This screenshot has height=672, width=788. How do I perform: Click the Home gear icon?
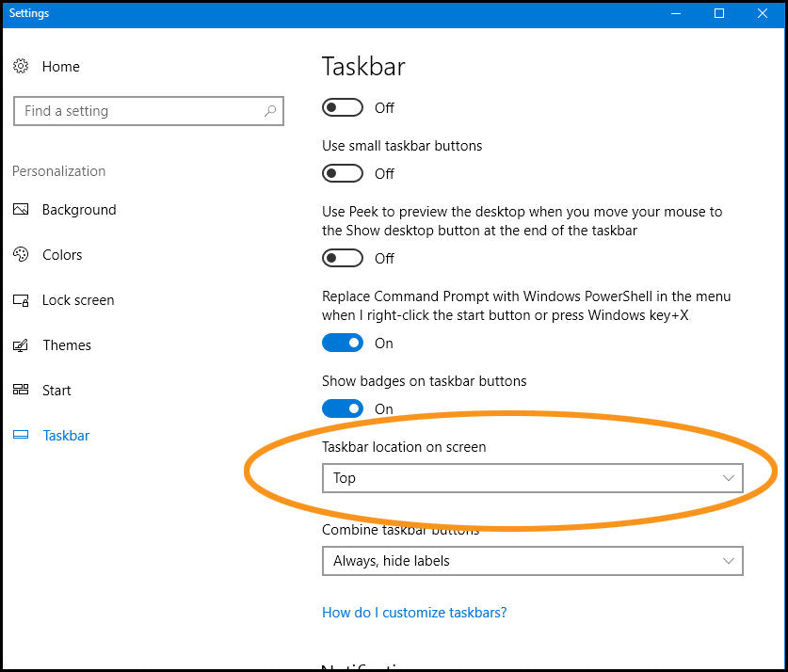21,66
